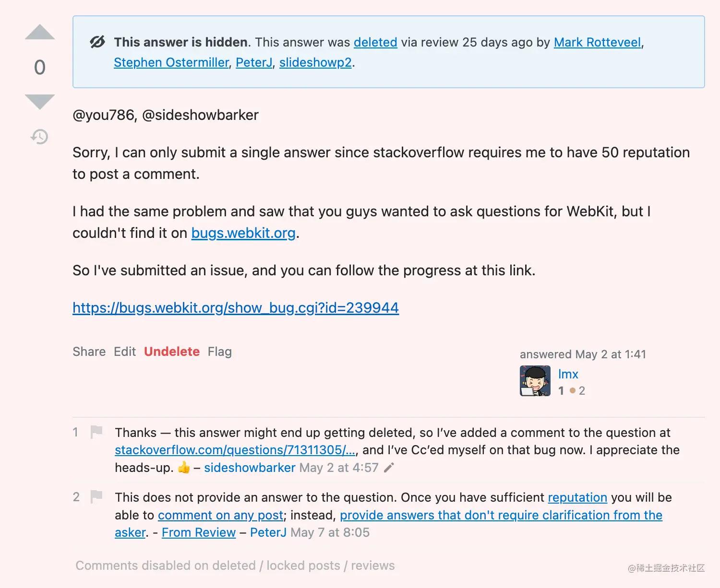
Task: Upvote the hidden answer
Action: click(x=40, y=32)
